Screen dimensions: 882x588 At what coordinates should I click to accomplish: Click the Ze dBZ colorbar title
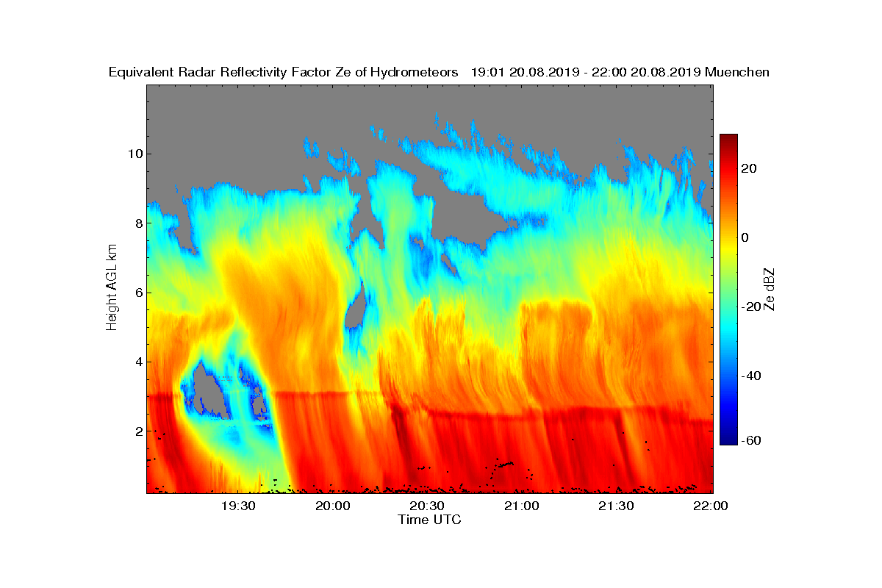pos(770,289)
